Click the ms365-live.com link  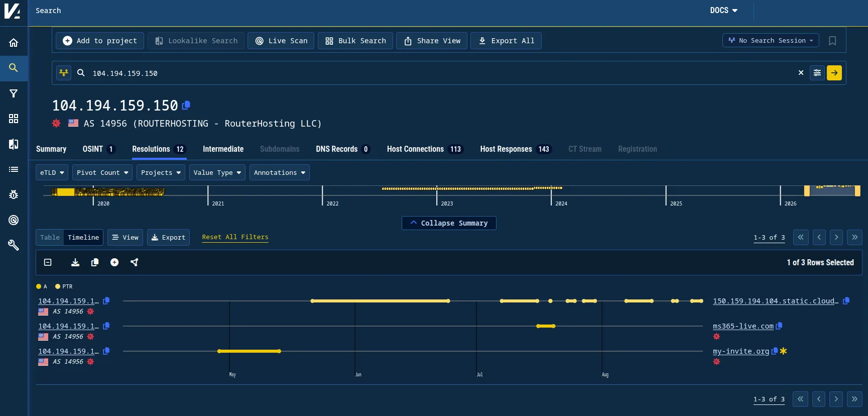(743, 326)
